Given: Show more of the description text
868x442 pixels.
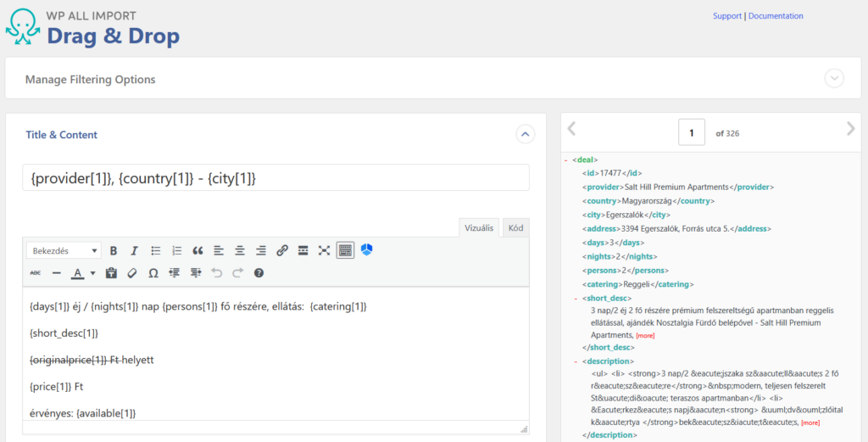Looking at the screenshot, I should pos(810,423).
